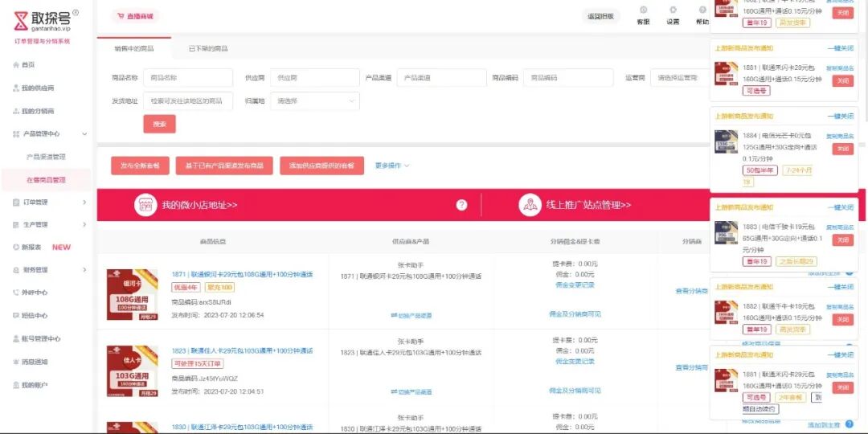Click the 取探号 logo
Screen dimensions: 868x434
coord(45,20)
